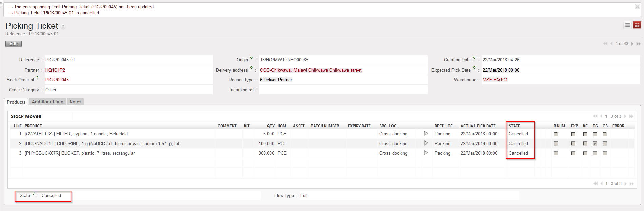Toggle KC checkbox in FILTER row
This screenshot has width=644, height=211.
point(585,134)
